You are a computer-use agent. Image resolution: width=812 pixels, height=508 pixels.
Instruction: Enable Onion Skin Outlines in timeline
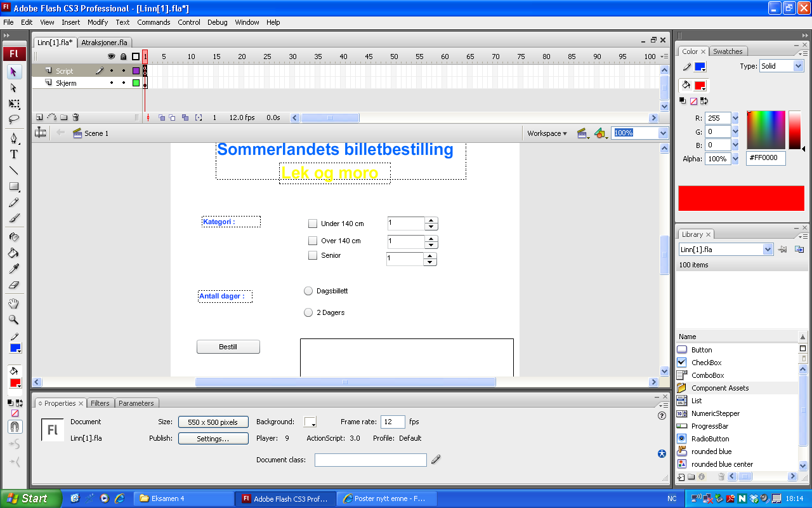coord(173,117)
